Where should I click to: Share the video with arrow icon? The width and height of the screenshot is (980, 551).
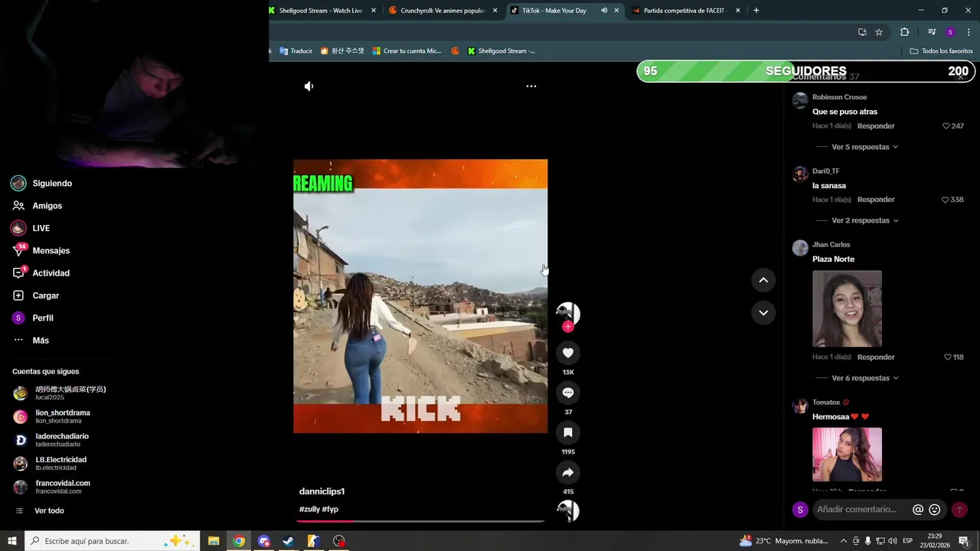(x=568, y=472)
